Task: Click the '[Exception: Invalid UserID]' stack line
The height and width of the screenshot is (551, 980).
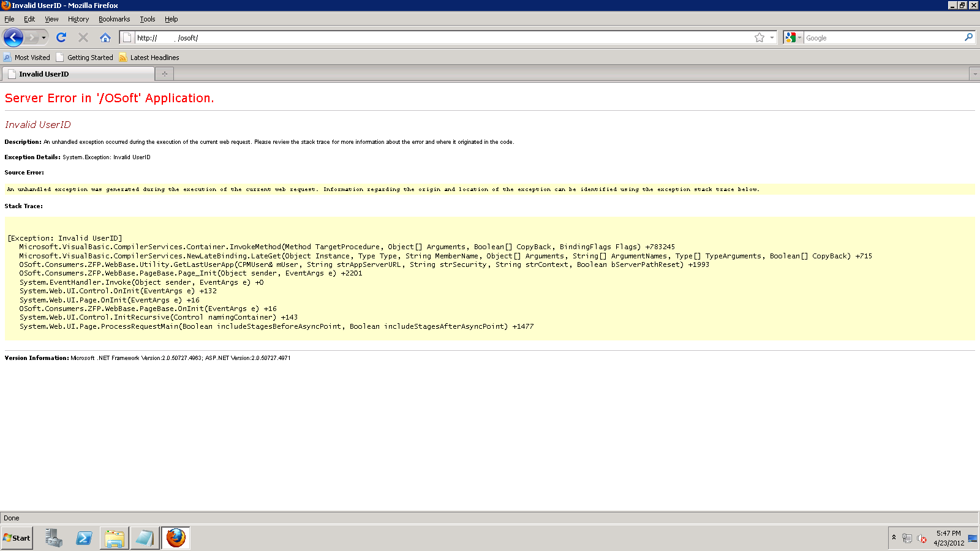Action: coord(65,238)
